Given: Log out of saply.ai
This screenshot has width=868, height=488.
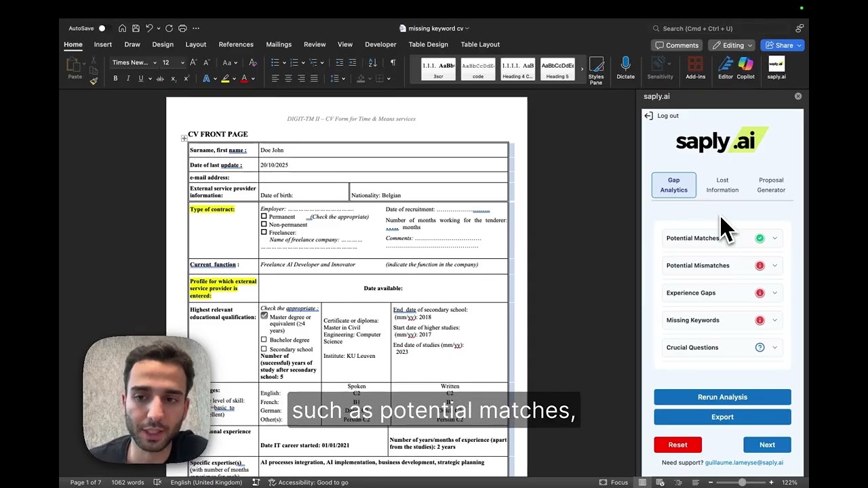Looking at the screenshot, I should tap(661, 116).
